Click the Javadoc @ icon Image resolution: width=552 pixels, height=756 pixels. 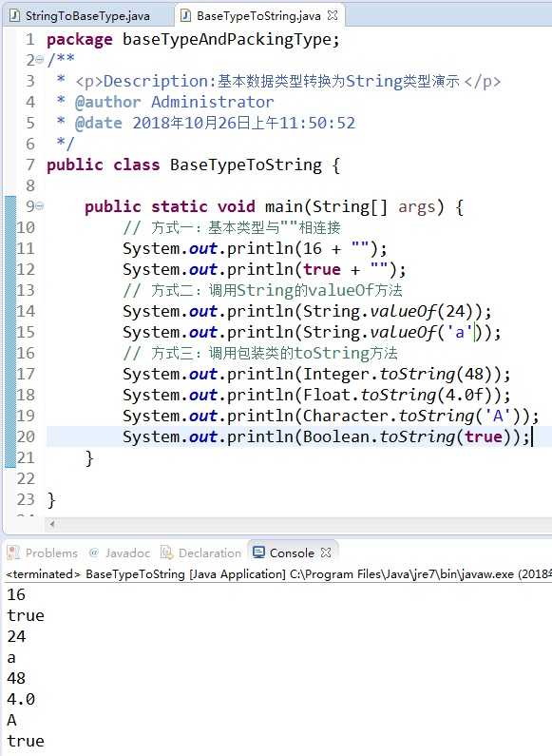pos(94,552)
